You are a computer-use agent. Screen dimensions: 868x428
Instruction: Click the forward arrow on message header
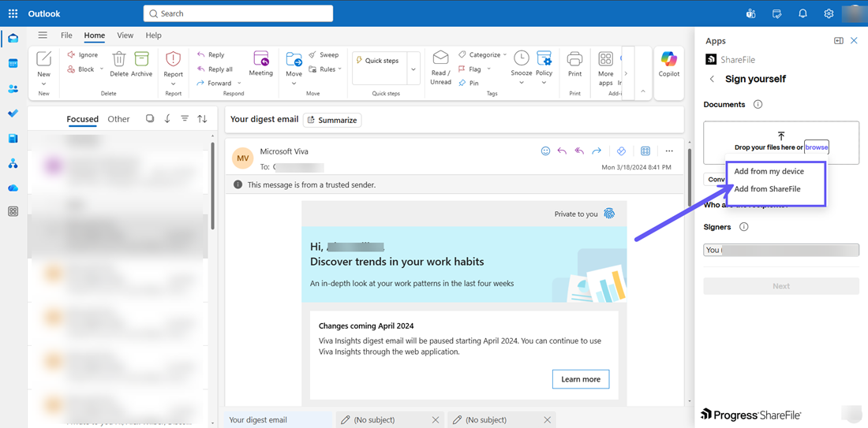(x=597, y=151)
